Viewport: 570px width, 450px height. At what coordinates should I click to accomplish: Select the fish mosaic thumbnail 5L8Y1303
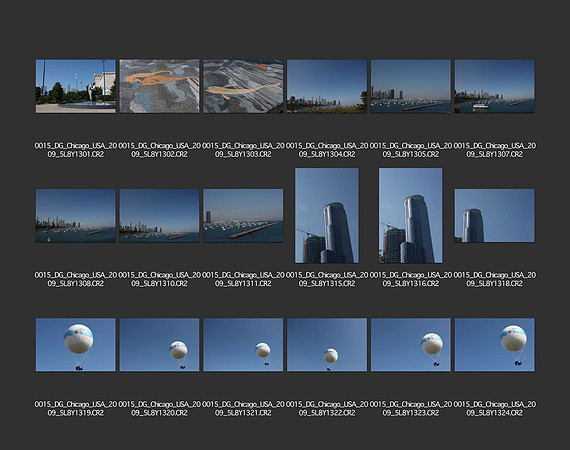coord(243,87)
